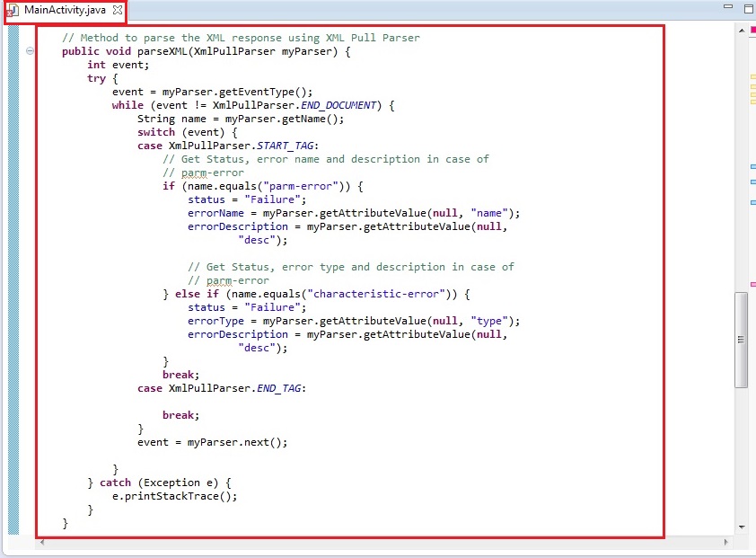The image size is (756, 558).
Task: Minimize the editor area
Action: [x=727, y=8]
